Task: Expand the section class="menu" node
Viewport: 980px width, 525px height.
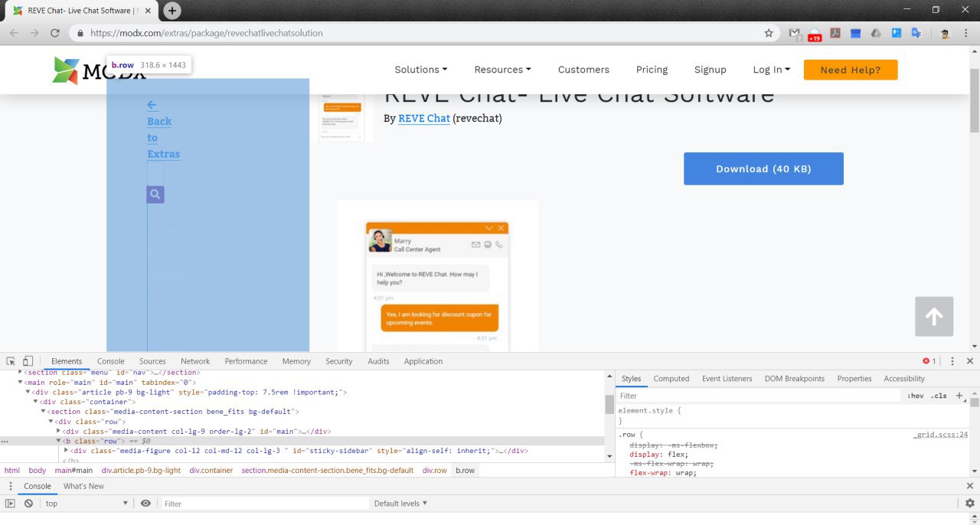Action: coord(21,373)
